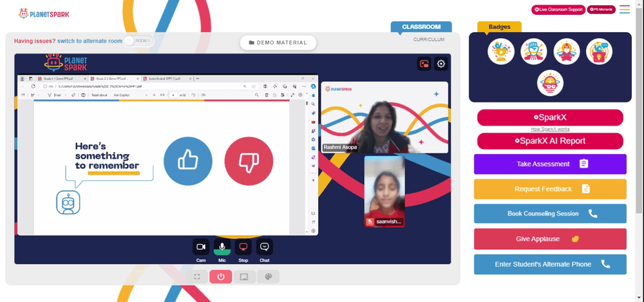The width and height of the screenshot is (644, 302).
Task: Click Ask Copilot in shared PDF toolbar
Action: tap(122, 95)
